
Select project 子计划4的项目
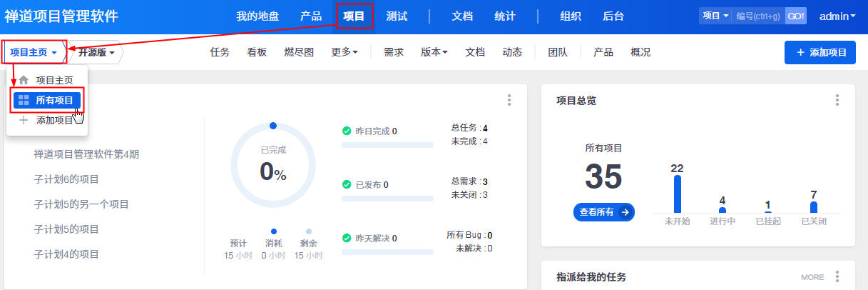(x=66, y=254)
